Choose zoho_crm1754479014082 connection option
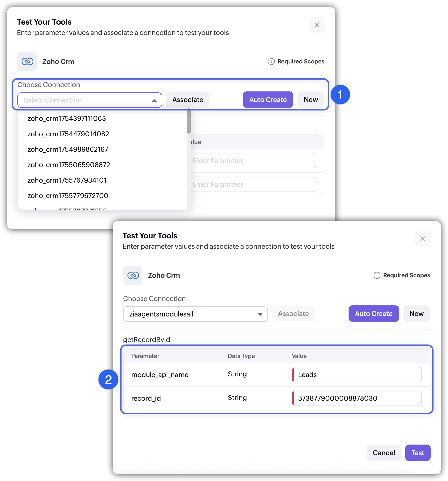The image size is (448, 481). pyautogui.click(x=68, y=134)
